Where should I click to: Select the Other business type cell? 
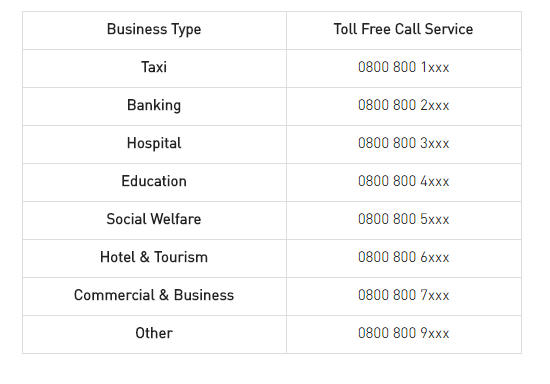[x=154, y=333]
